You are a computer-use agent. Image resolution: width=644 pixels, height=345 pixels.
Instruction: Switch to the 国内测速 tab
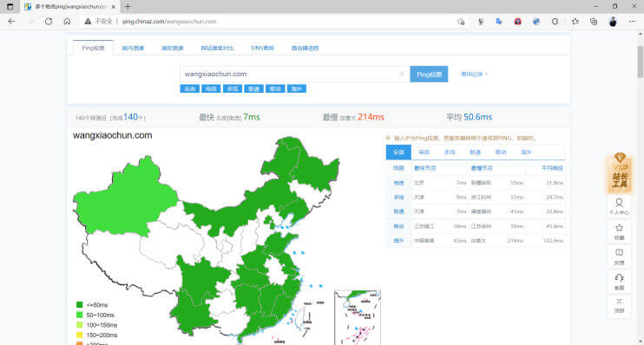pos(133,48)
